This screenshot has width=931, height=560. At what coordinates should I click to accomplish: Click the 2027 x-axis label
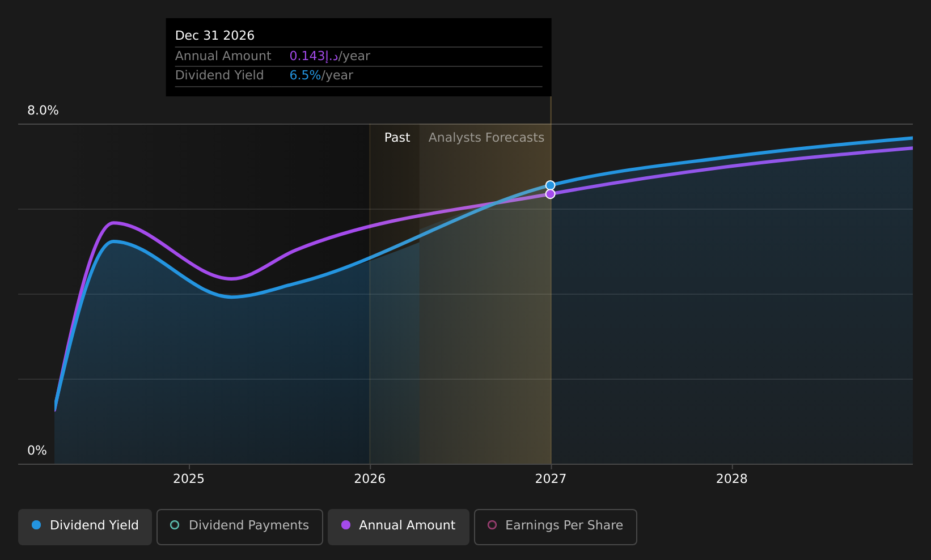551,479
